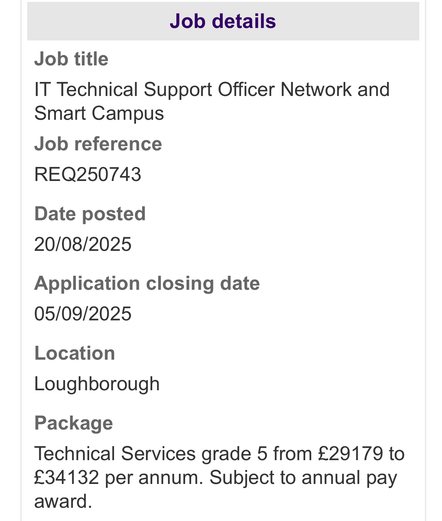
Task: Click the Smart Campus text line
Action: [x=99, y=114]
